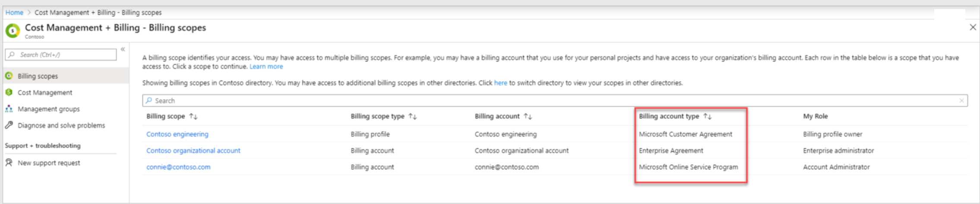Image resolution: width=980 pixels, height=204 pixels.
Task: Click the Billing scopes sidebar icon
Action: point(9,76)
